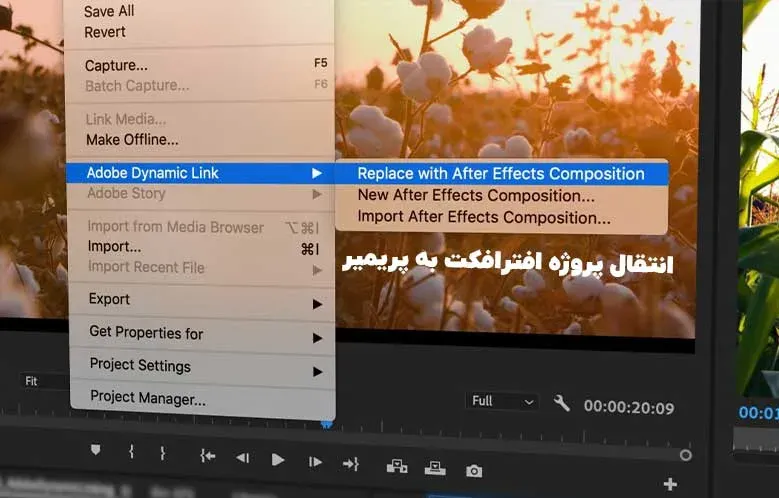Click the Mark In brace icon
Image resolution: width=779 pixels, height=498 pixels.
pos(131,451)
